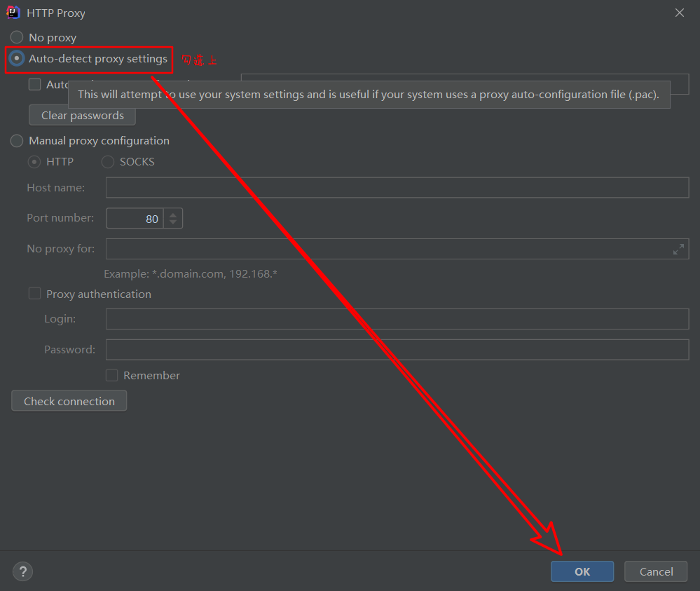Viewport: 700px width, 591px height.
Task: Expand the No proxy for field
Action: coord(678,250)
